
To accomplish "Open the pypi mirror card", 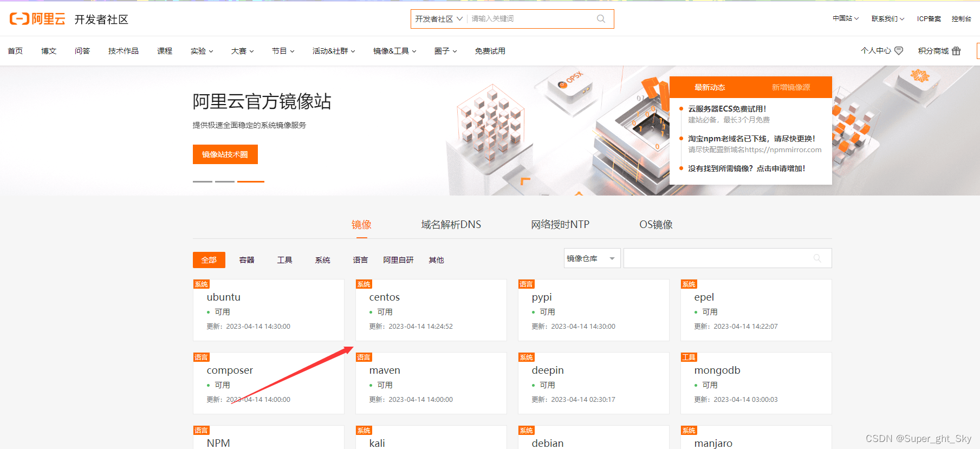I will tap(594, 310).
